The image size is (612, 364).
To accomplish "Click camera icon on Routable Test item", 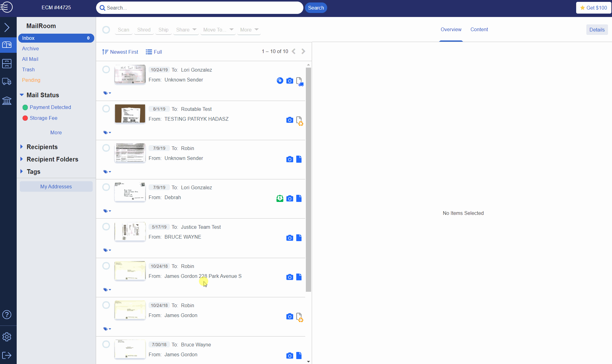I will click(x=289, y=120).
